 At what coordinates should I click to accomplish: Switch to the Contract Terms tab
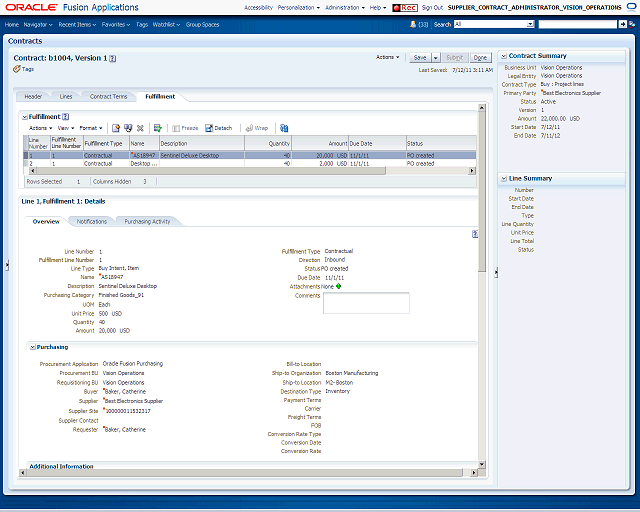[x=109, y=97]
